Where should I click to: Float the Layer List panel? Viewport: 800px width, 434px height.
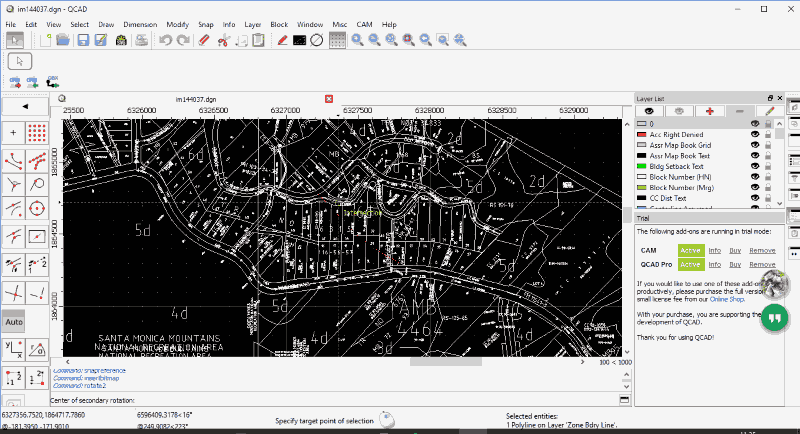(770, 98)
